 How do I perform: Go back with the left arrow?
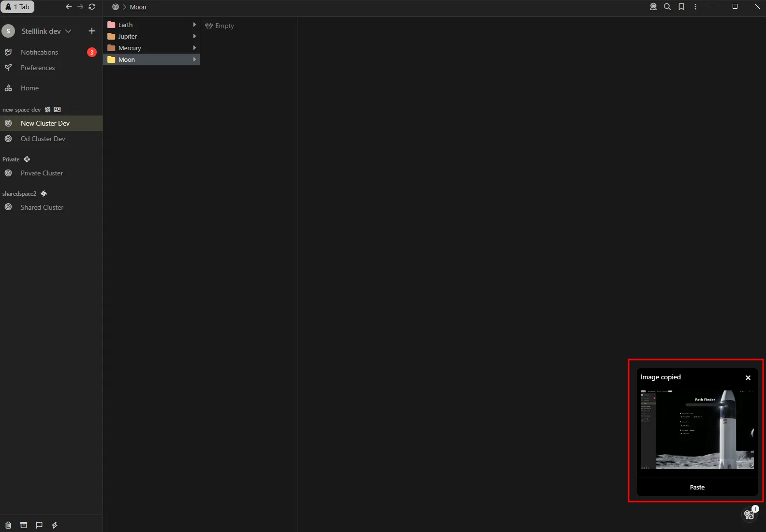(x=69, y=7)
